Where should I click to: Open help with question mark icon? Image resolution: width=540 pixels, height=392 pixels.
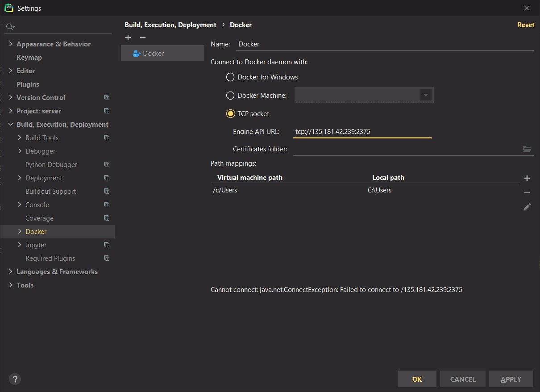(15, 379)
